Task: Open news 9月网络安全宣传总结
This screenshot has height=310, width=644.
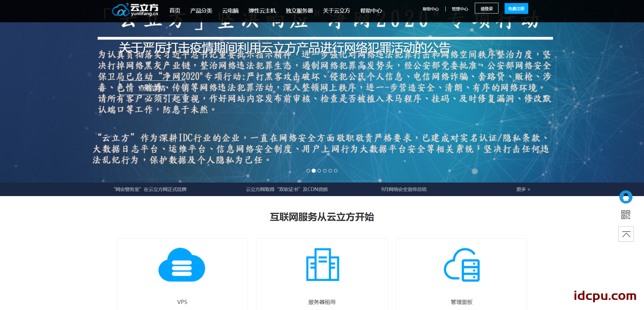Action: (404, 189)
